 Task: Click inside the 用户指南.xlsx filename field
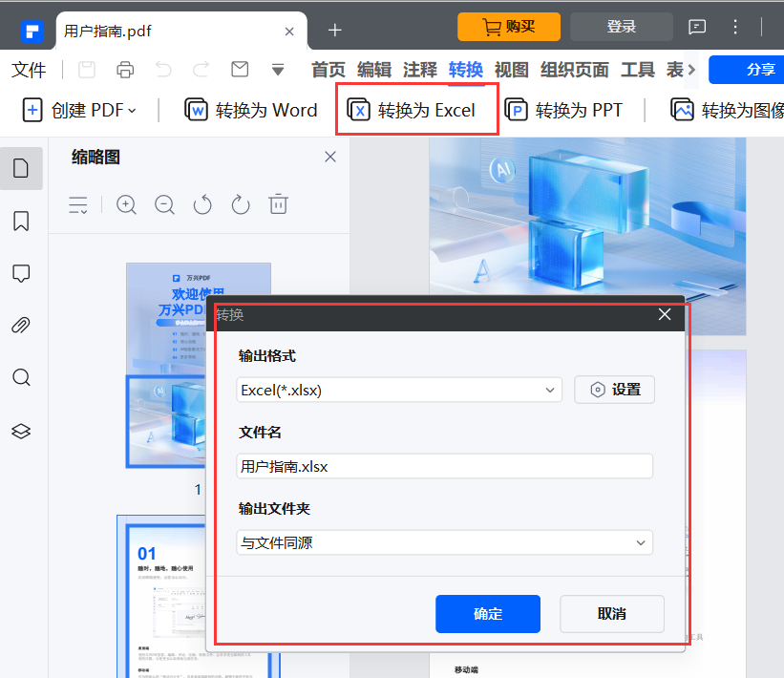click(444, 466)
